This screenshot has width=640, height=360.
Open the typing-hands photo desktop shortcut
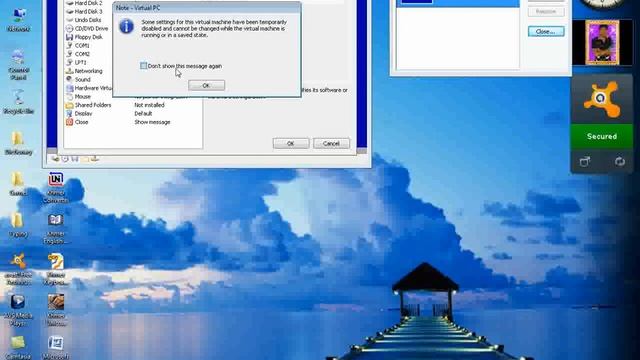tap(56, 310)
